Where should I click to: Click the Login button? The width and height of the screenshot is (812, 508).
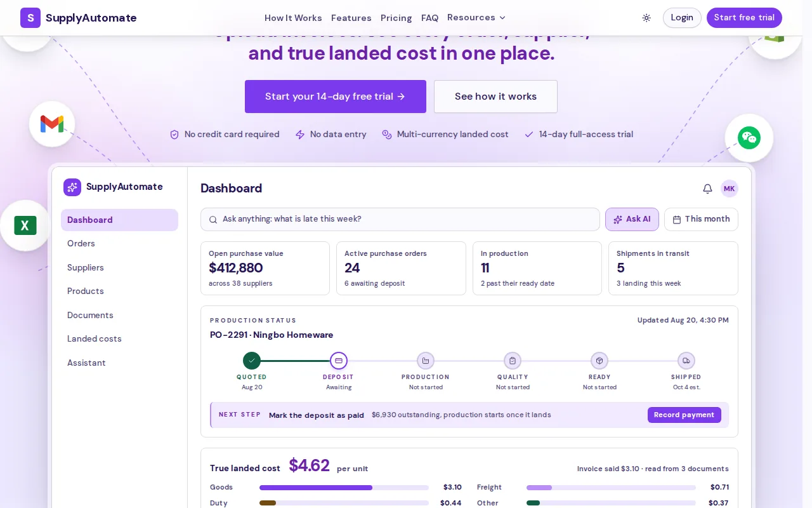pos(682,18)
